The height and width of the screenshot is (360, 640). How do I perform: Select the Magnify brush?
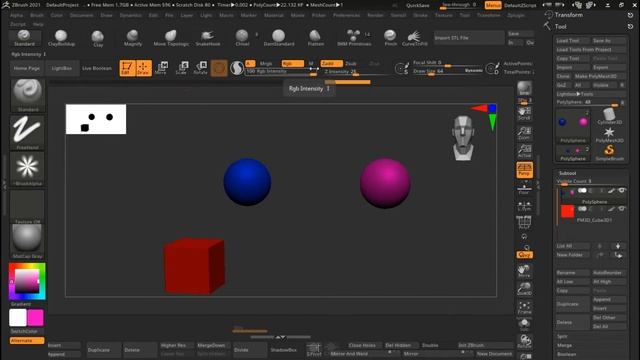[133, 38]
